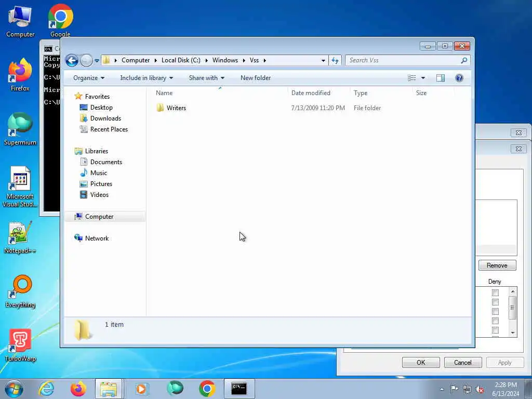This screenshot has height=399, width=532.
Task: Tick fifth Deny checkbox in permissions dialog
Action: click(x=495, y=330)
